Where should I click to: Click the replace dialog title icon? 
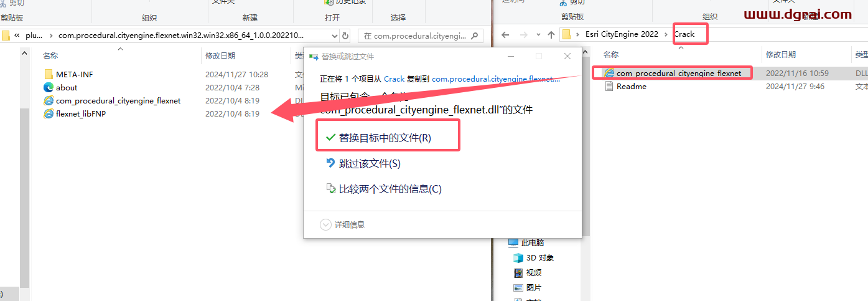[x=314, y=56]
